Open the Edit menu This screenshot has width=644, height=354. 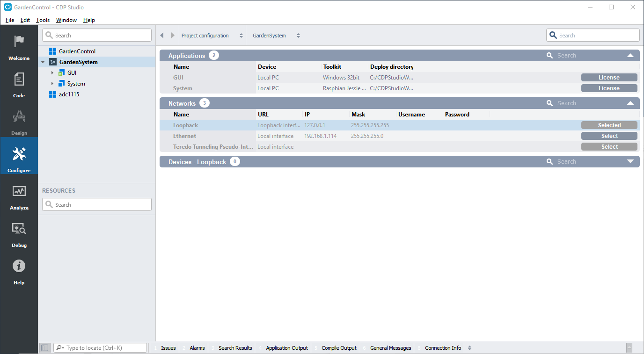25,20
